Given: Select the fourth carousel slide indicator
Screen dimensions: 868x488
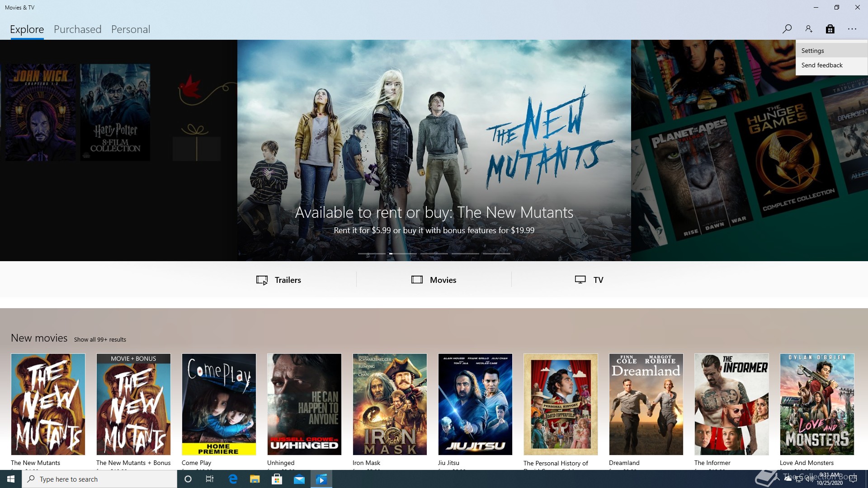Looking at the screenshot, I should [465, 253].
